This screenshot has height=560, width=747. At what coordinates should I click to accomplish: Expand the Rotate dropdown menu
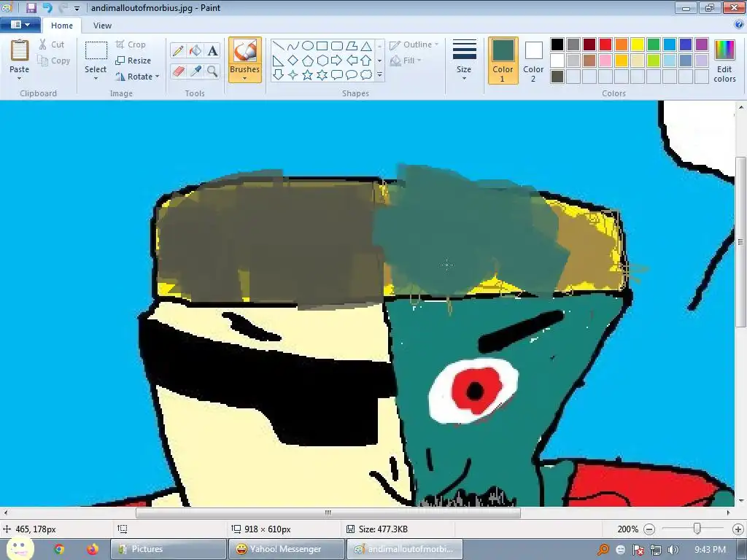[158, 76]
